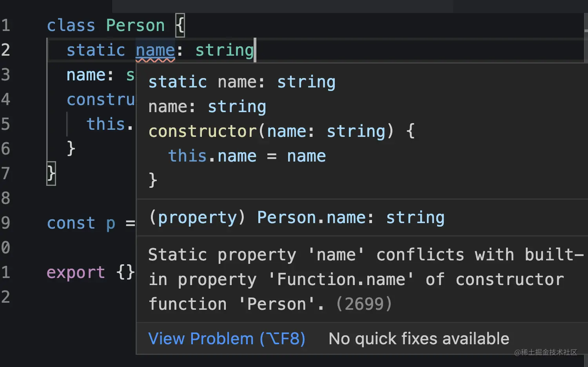Click the this keyword in the editor gutter-side code
This screenshot has width=588, height=367.
[x=105, y=124]
